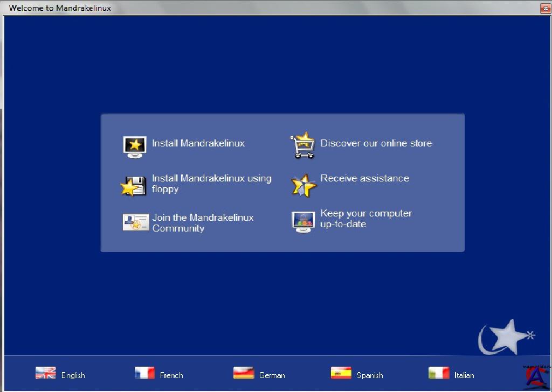Click the monitor star icon for Install Mandrakelinux
The height and width of the screenshot is (392, 552).
pyautogui.click(x=134, y=146)
